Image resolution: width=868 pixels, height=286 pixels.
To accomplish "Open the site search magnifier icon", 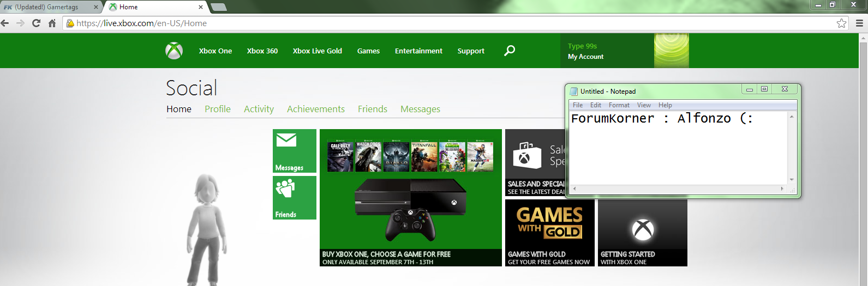I will coord(510,51).
